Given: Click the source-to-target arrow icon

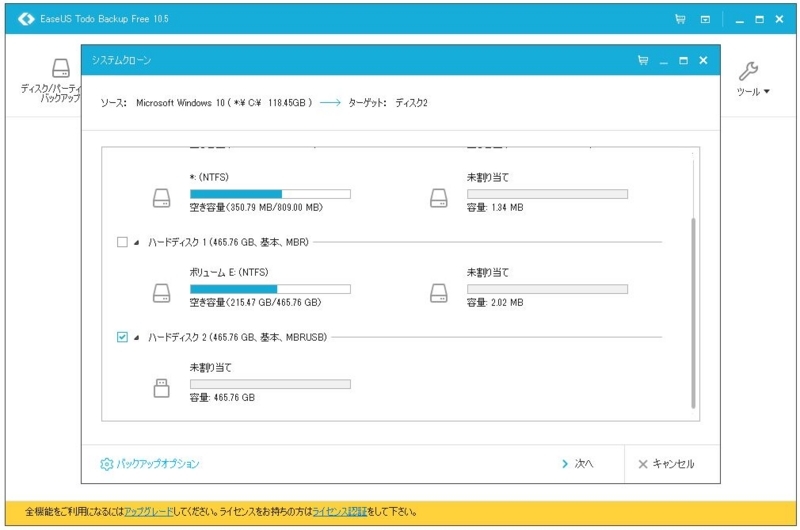Looking at the screenshot, I should 330,103.
